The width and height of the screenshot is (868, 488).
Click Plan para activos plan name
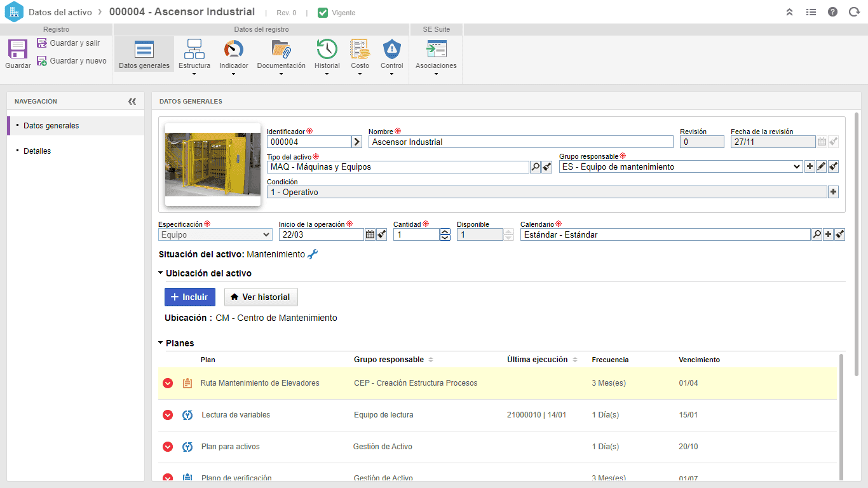click(x=231, y=447)
